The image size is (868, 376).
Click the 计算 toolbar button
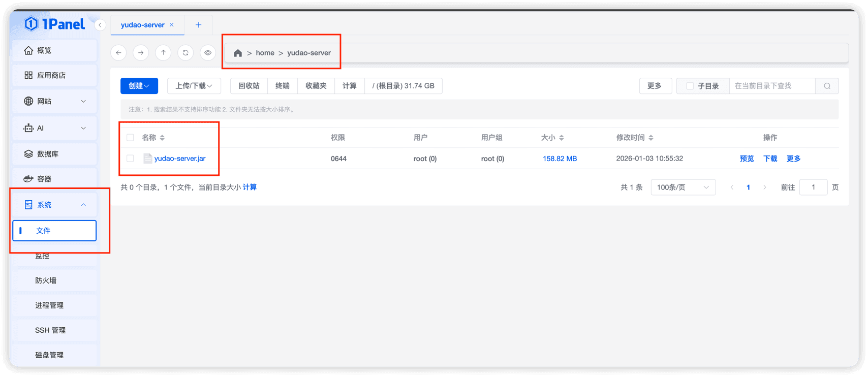coord(350,86)
